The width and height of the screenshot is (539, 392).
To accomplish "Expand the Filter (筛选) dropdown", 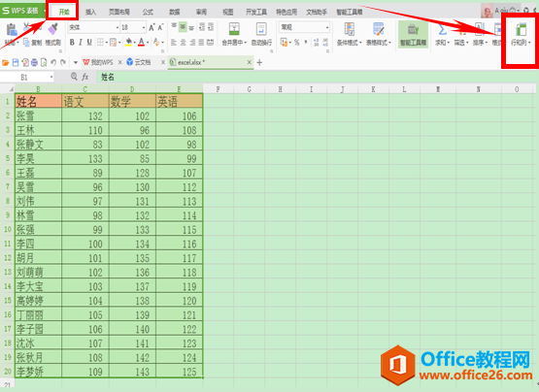I will pyautogui.click(x=467, y=43).
